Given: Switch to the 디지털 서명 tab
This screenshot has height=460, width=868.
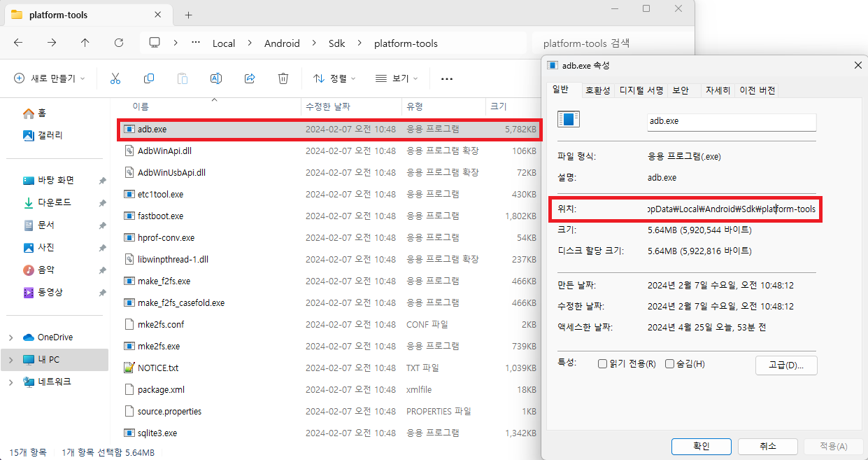Looking at the screenshot, I should (640, 90).
